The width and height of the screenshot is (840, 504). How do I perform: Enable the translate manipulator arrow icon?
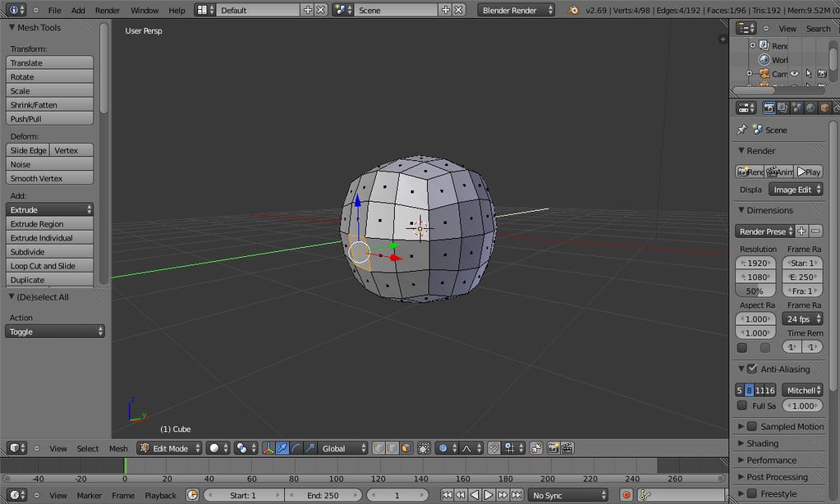282,448
